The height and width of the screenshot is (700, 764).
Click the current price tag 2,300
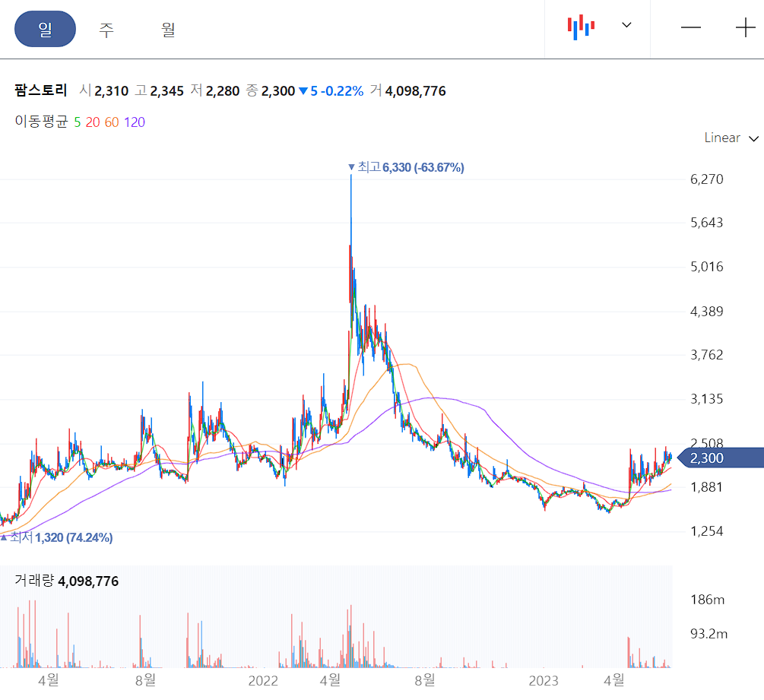coord(720,458)
